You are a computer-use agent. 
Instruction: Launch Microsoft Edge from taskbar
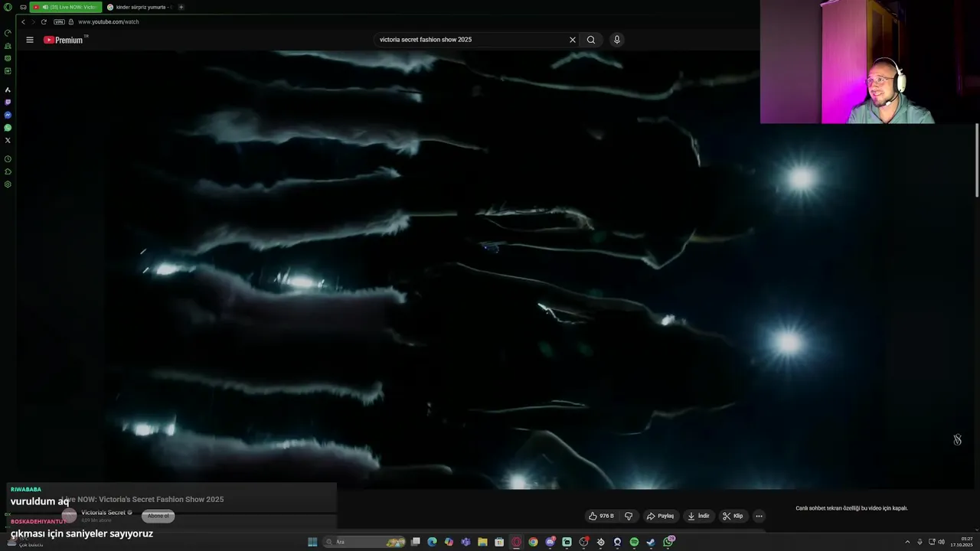[432, 542]
